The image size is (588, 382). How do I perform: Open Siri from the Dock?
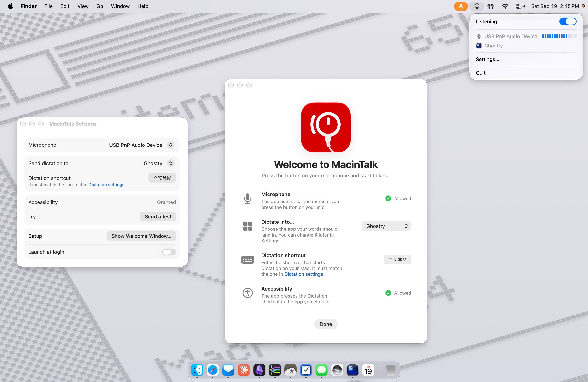click(337, 370)
